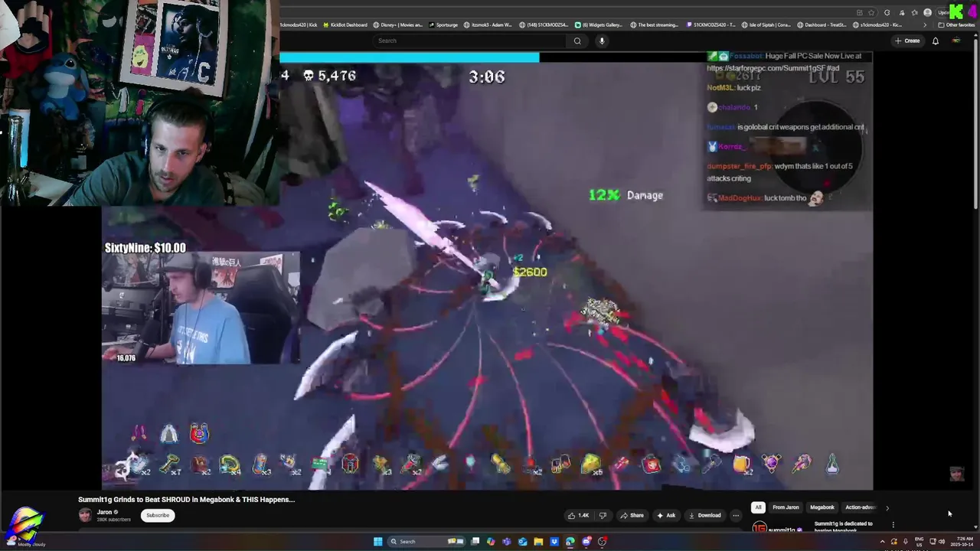
Task: Open Outlook from the taskbar
Action: [x=522, y=541]
